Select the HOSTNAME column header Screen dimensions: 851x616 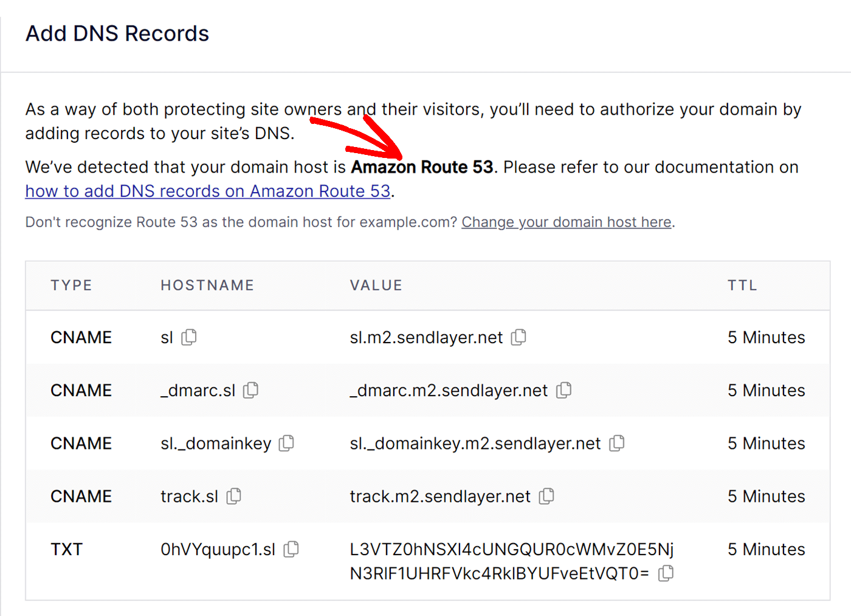click(207, 285)
